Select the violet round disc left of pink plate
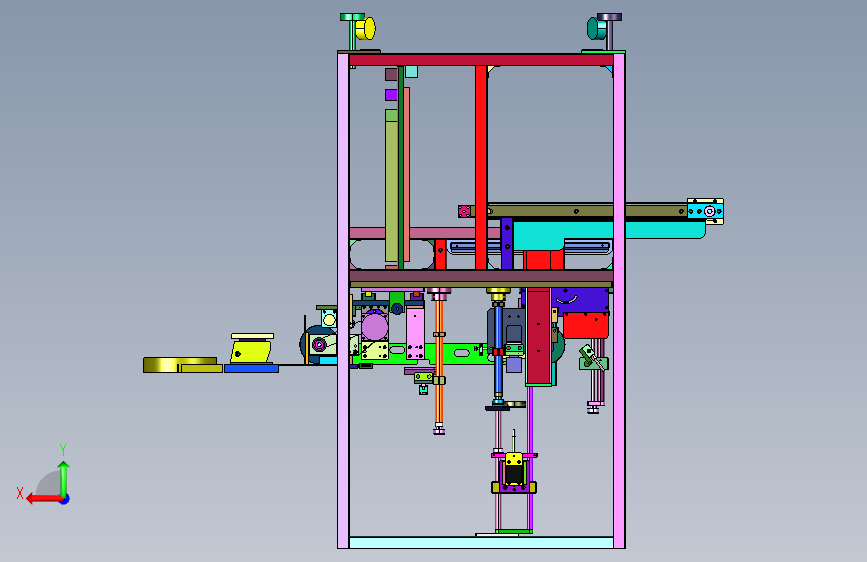Screen dimensions: 867x562 coord(374,326)
